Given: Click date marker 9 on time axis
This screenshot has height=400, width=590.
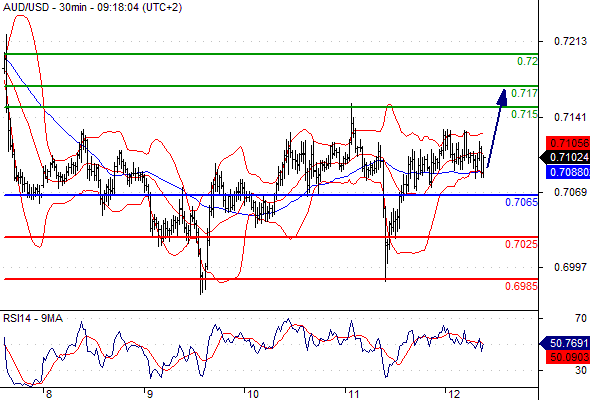Looking at the screenshot, I should (x=150, y=394).
